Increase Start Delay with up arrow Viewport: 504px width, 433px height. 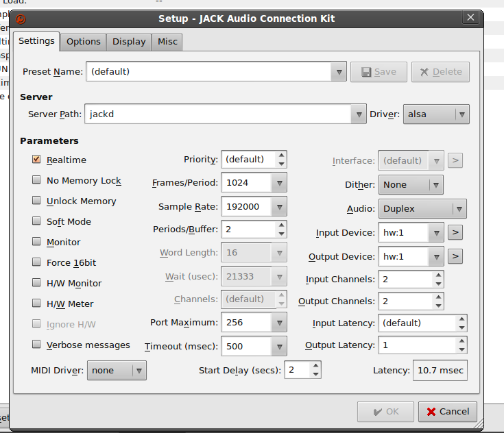coord(315,366)
